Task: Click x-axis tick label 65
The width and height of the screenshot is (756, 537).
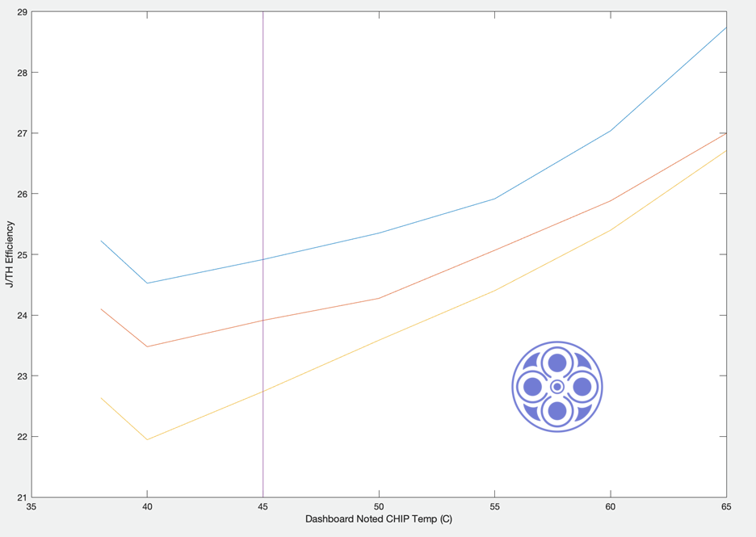Action: click(x=726, y=506)
